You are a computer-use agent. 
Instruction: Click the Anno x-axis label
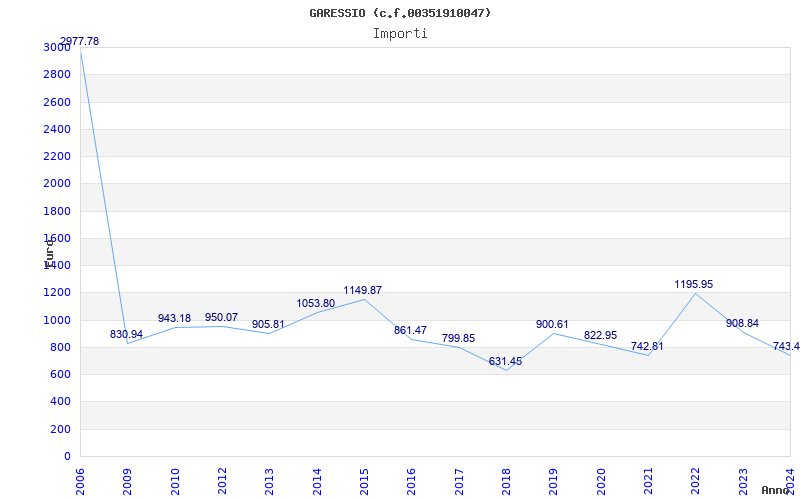pos(776,490)
